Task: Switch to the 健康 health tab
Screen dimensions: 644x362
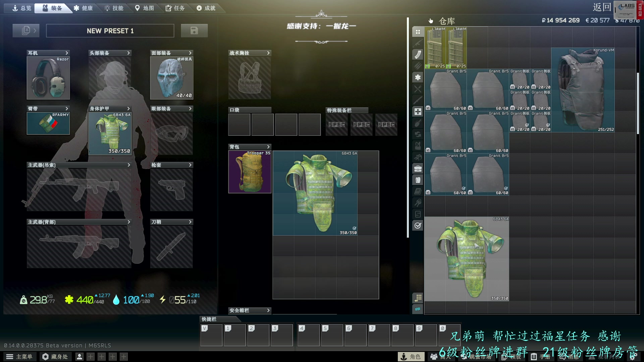Action: coord(83,8)
